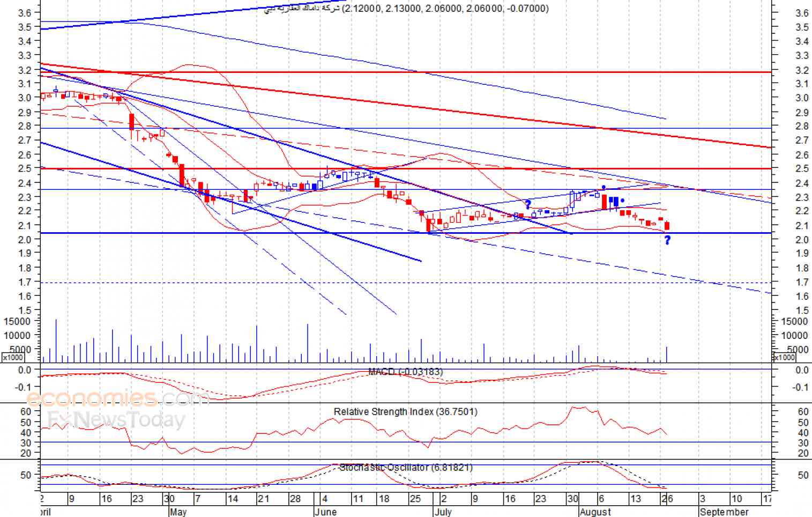The width and height of the screenshot is (812, 517).
Task: Click the 2.5 price level on the right axis
Action: point(802,169)
